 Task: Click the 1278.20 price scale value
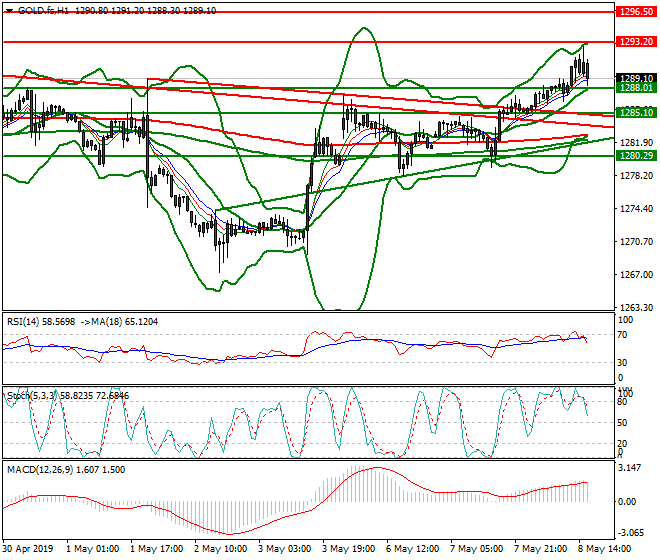coord(636,176)
